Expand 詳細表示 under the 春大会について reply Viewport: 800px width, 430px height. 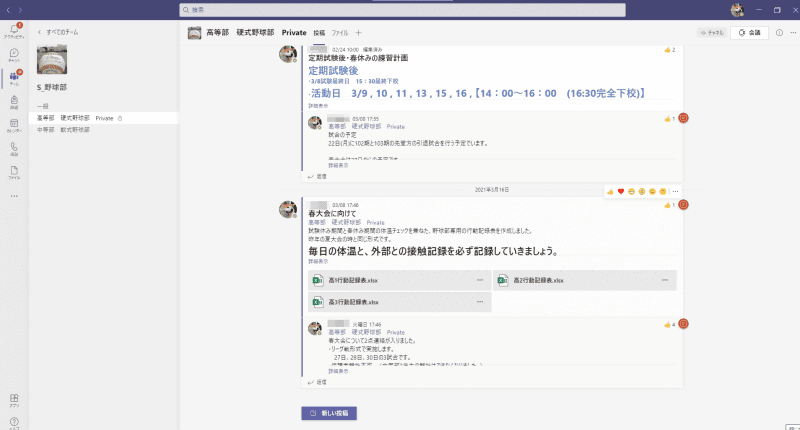tap(338, 371)
